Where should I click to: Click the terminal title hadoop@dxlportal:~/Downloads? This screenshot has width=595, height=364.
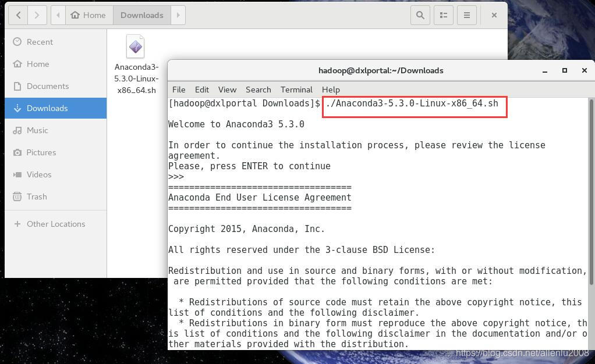(x=381, y=70)
